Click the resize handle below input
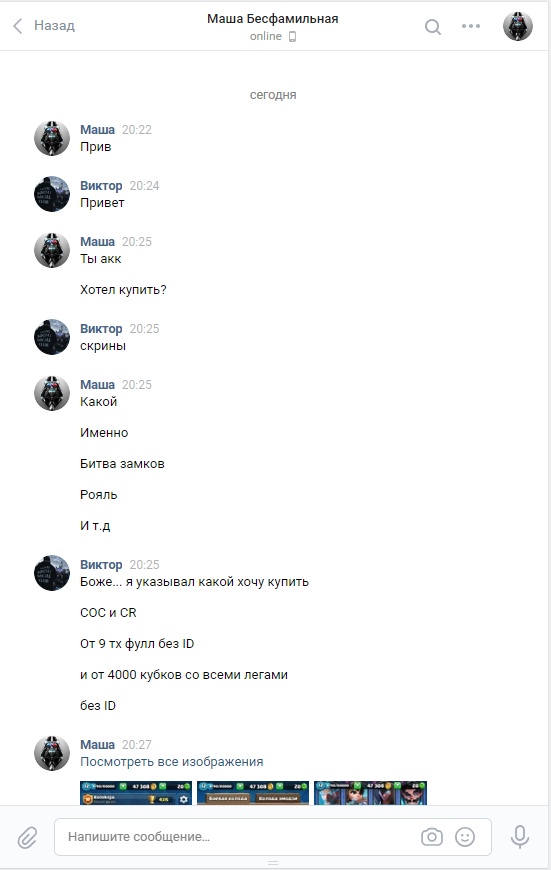 point(272,863)
